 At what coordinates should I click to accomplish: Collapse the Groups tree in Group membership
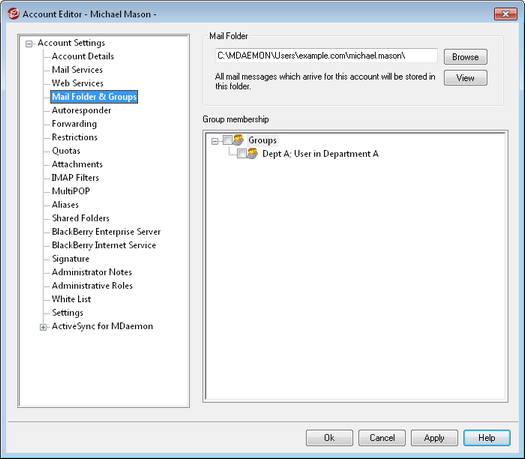tap(215, 141)
